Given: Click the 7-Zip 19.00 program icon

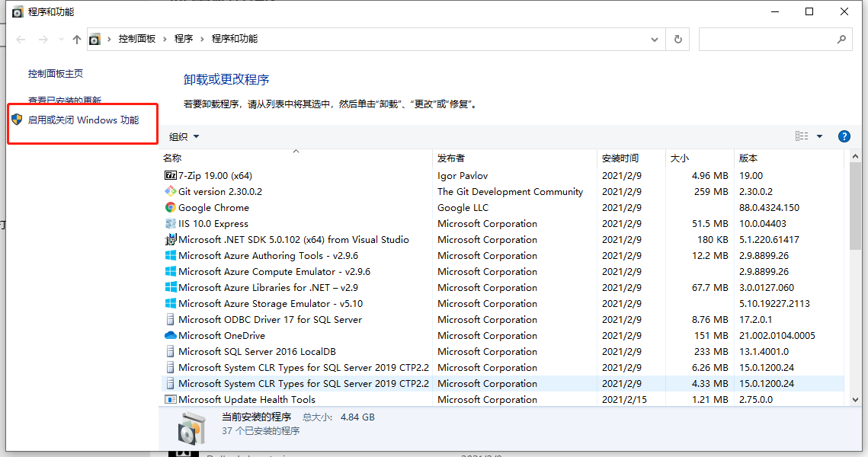Looking at the screenshot, I should coord(171,175).
